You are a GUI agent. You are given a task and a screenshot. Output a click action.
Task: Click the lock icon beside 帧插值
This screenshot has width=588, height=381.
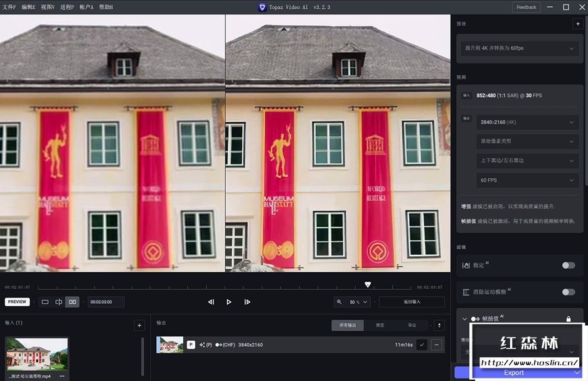pos(569,319)
